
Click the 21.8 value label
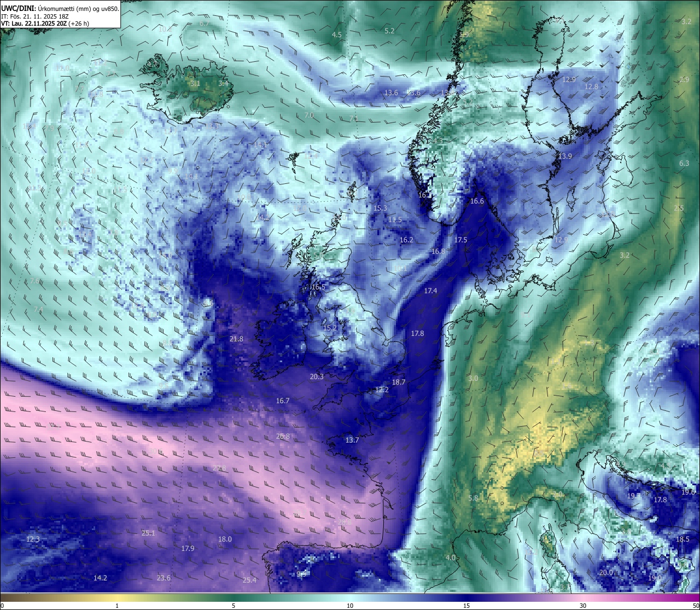click(x=236, y=339)
